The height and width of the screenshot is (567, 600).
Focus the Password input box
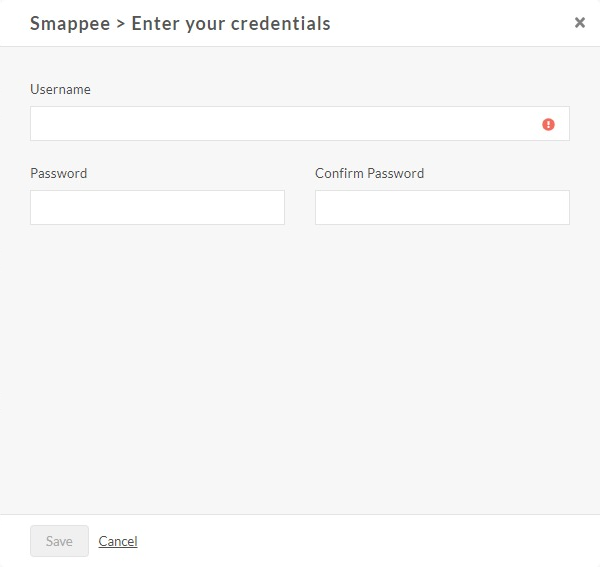[157, 207]
